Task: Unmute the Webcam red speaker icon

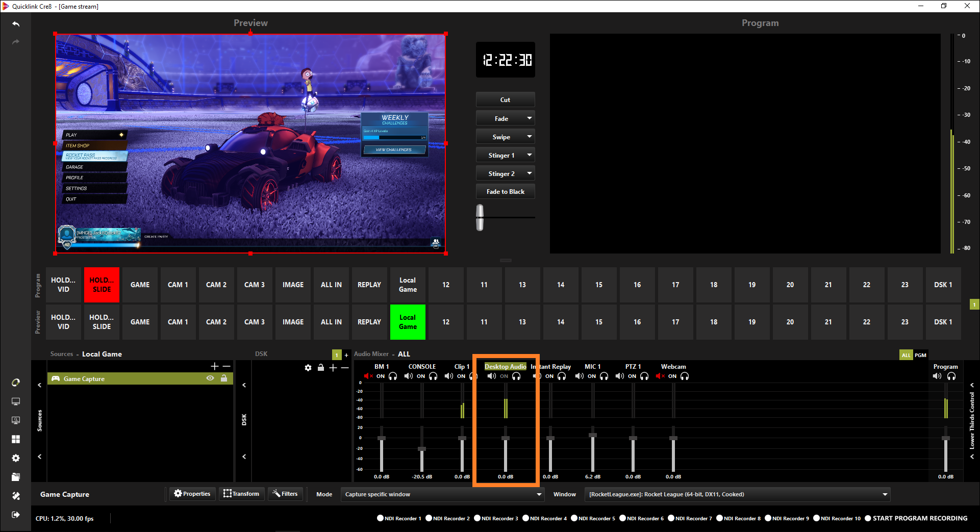Action: pos(660,376)
